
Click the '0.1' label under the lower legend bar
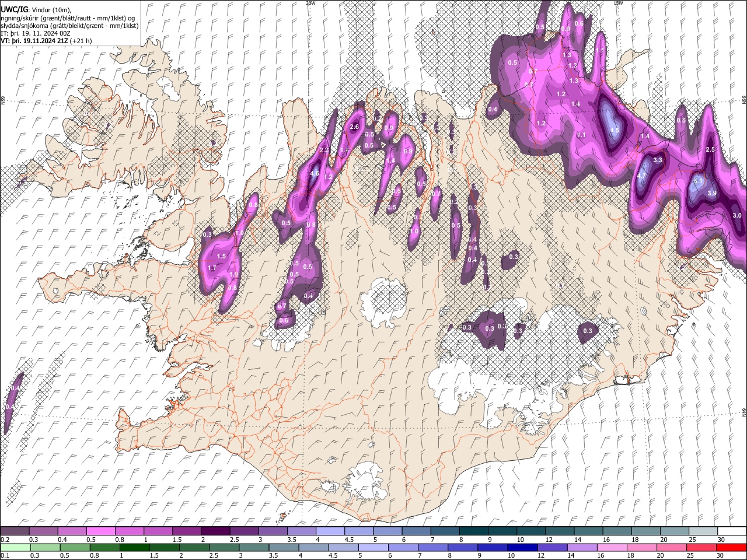click(x=5, y=556)
